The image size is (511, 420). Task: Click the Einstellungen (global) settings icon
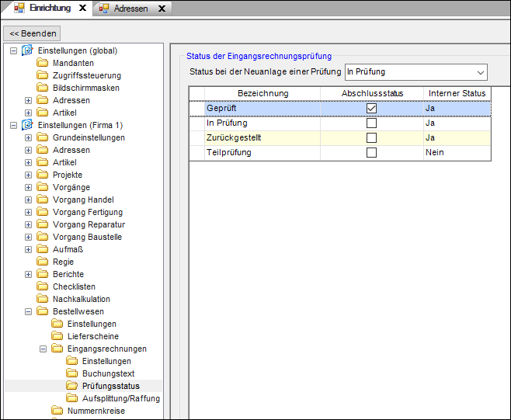27,50
